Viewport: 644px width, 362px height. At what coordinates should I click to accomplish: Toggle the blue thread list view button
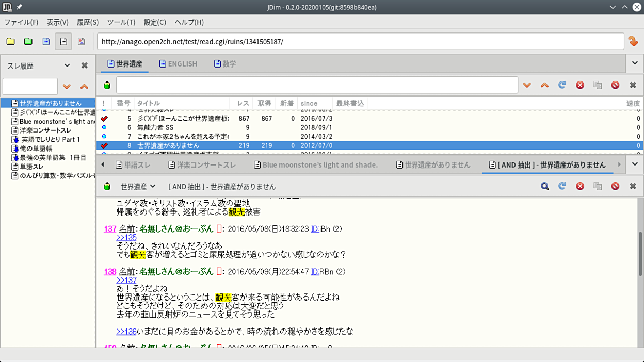[x=46, y=41]
